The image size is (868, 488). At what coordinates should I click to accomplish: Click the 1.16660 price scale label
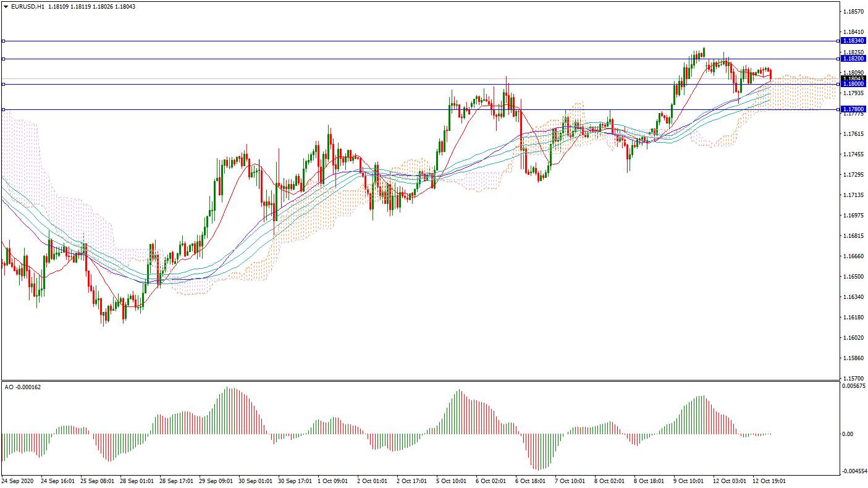tap(853, 256)
